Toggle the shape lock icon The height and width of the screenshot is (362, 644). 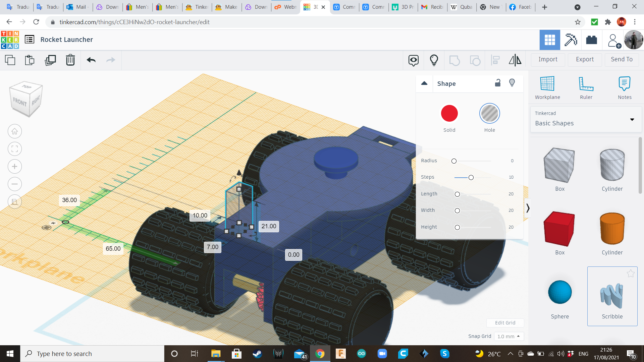coord(498,83)
